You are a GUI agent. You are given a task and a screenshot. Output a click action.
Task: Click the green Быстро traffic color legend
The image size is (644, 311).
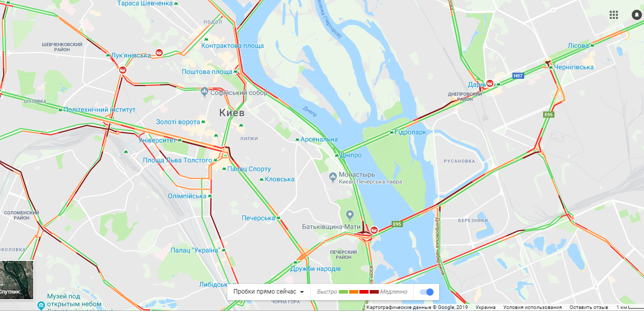tap(343, 292)
